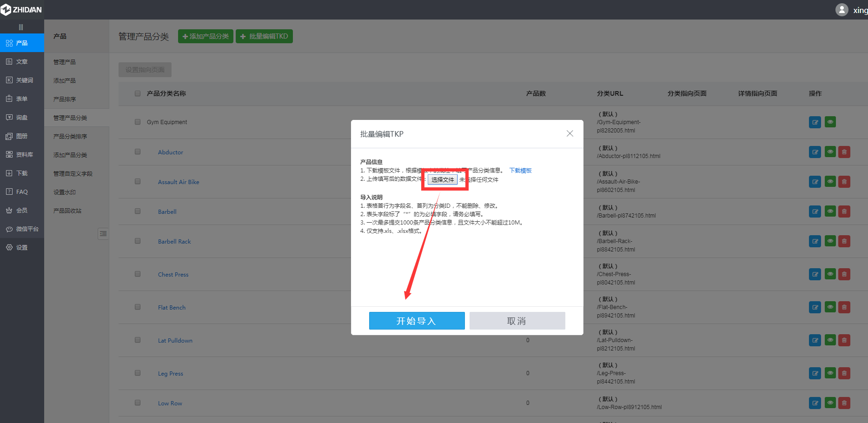Screen dimensions: 868x423
Task: Close the 批量编辑TKP dialog
Action: (x=570, y=134)
